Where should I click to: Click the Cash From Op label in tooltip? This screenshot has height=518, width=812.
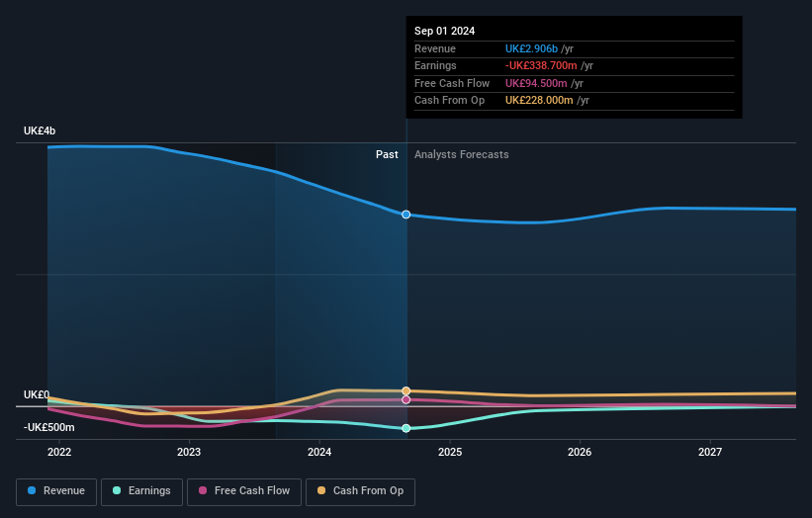click(449, 101)
